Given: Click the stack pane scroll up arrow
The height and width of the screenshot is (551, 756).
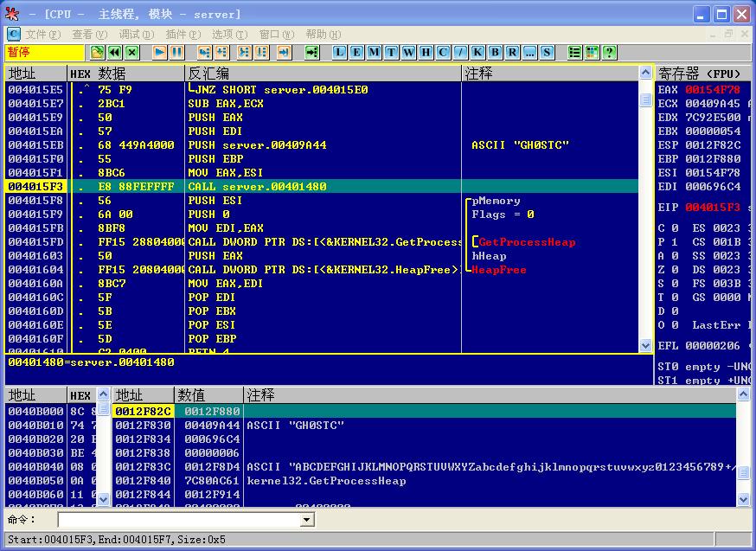Looking at the screenshot, I should [x=743, y=394].
